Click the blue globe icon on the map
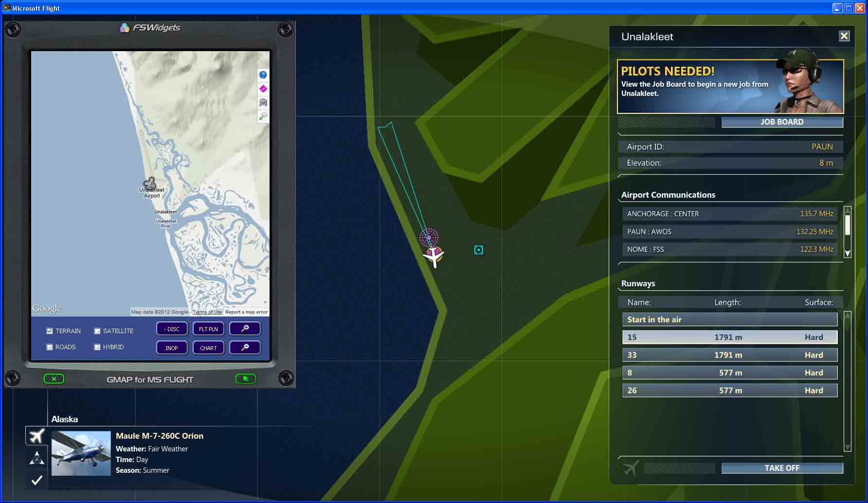 pos(263,75)
